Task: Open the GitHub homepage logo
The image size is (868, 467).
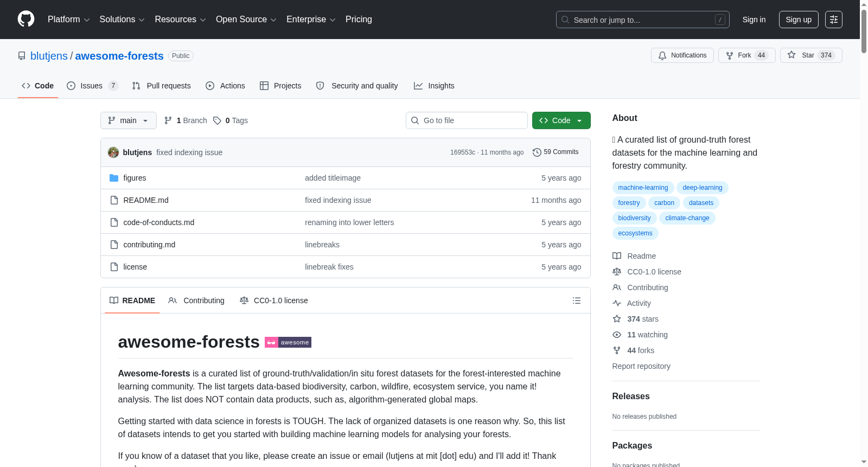Action: [x=26, y=20]
